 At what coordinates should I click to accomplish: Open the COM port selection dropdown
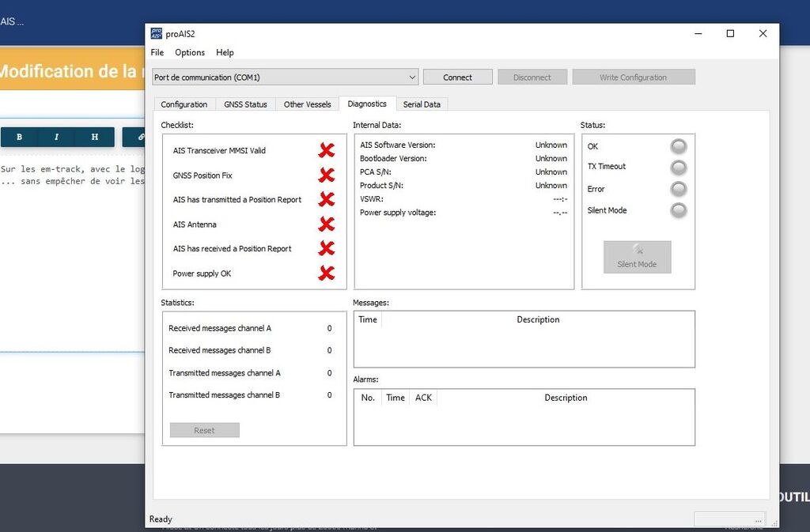tap(285, 77)
